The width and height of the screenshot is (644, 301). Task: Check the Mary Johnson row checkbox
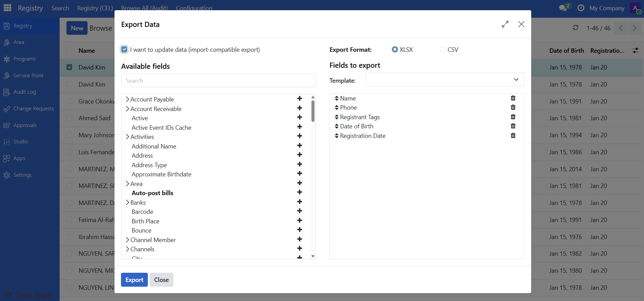[x=70, y=135]
